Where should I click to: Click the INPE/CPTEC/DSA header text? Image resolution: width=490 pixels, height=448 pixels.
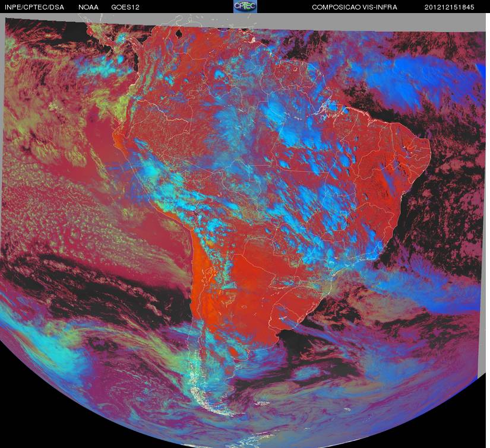tap(34, 7)
